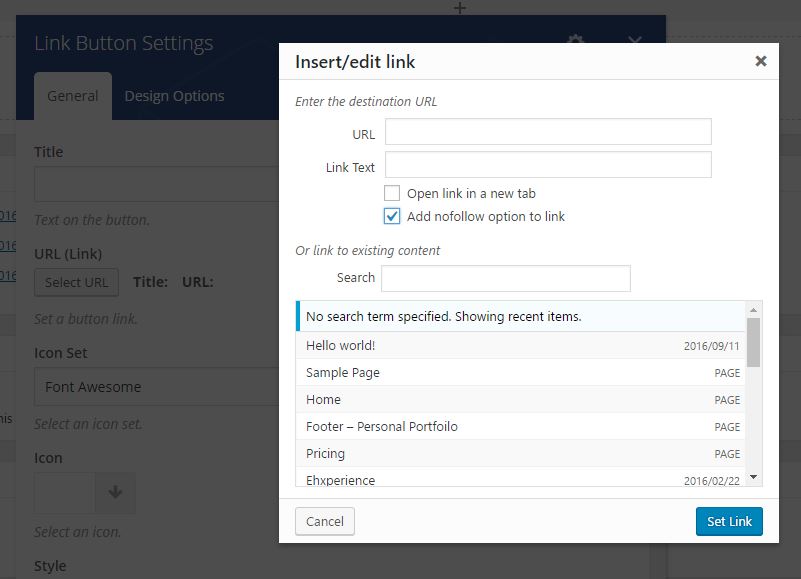
Task: Switch to the Design Options tab
Action: 174,96
